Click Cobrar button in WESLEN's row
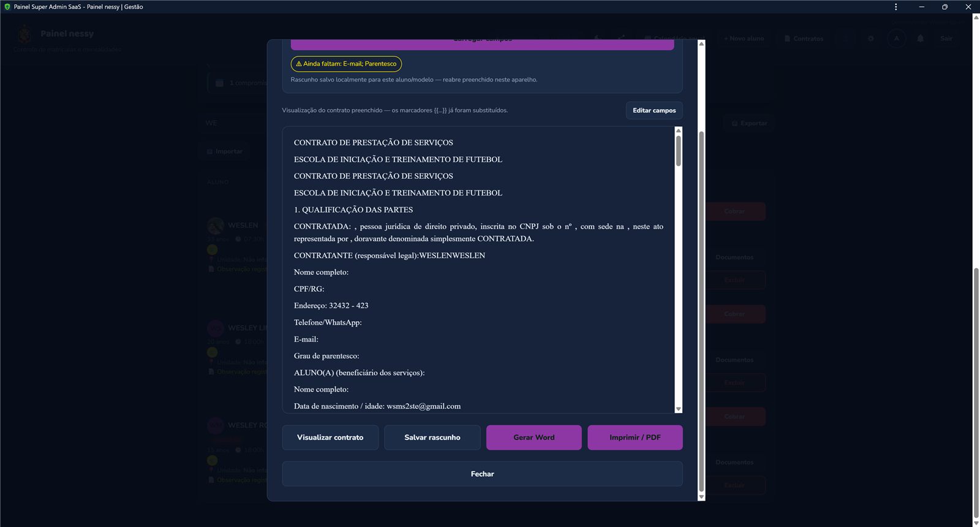 click(x=734, y=211)
